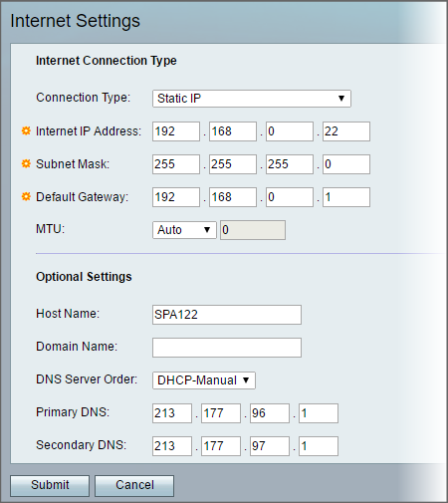Select Internet IP Address first octet field
Image resolution: width=448 pixels, height=503 pixels.
coord(176,131)
